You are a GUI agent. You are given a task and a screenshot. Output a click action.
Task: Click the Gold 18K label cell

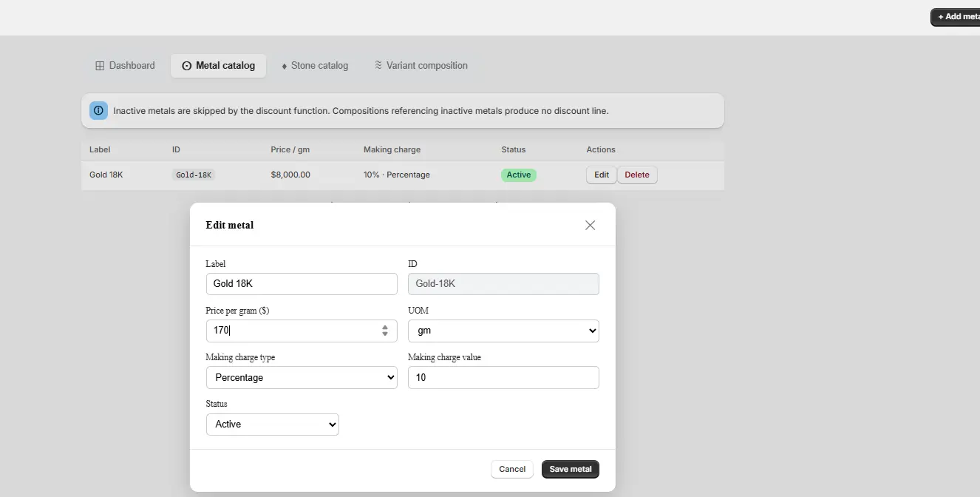106,175
